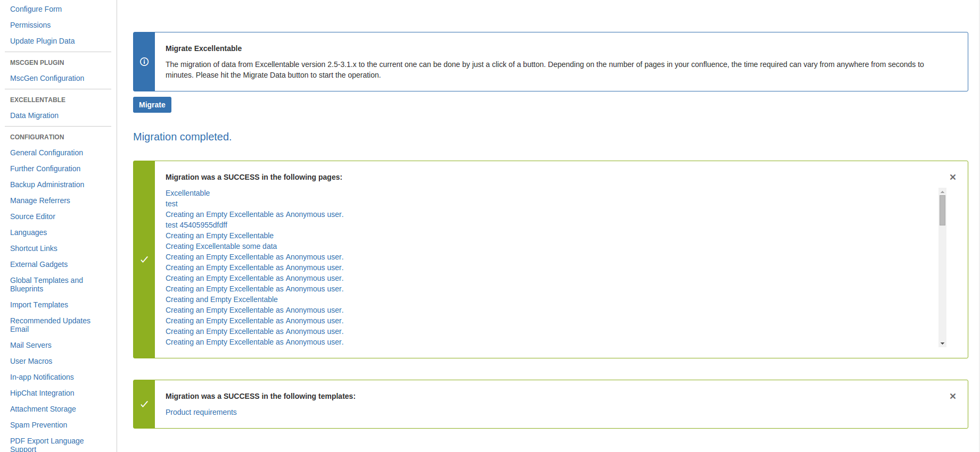980x452 pixels.
Task: Click the Migrate button
Action: point(152,105)
